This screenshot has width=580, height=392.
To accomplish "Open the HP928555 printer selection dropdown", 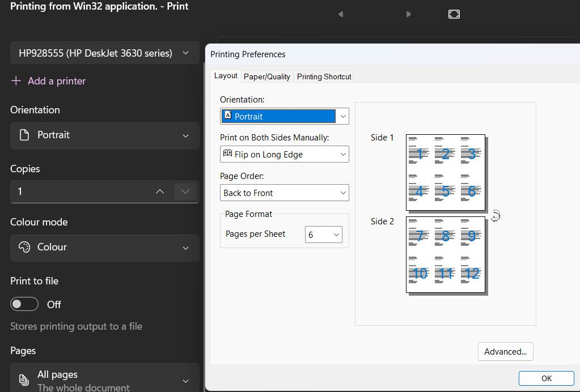I will 105,53.
